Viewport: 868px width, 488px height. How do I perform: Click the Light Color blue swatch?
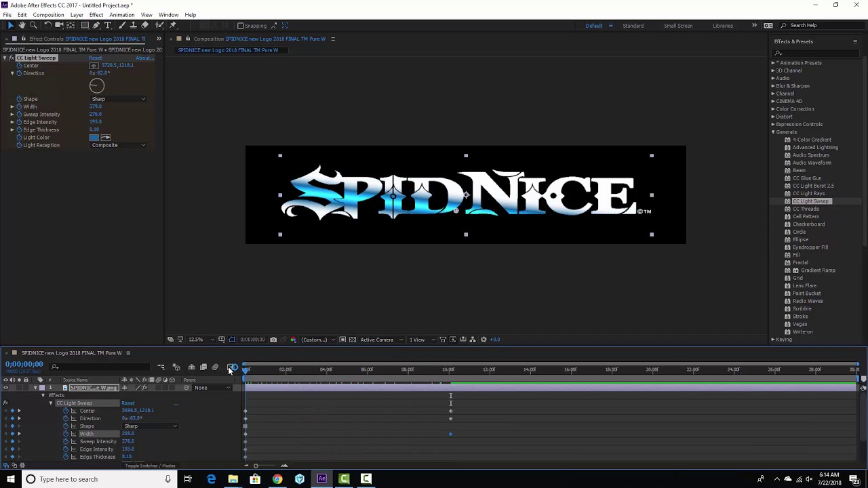[x=94, y=138]
